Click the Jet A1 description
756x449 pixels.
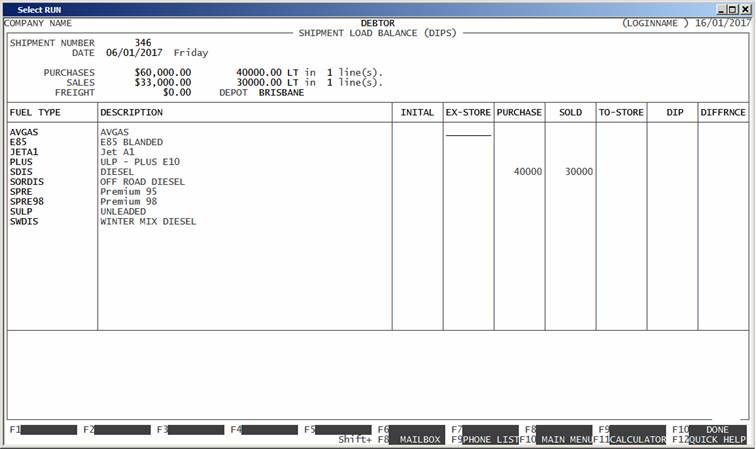117,152
